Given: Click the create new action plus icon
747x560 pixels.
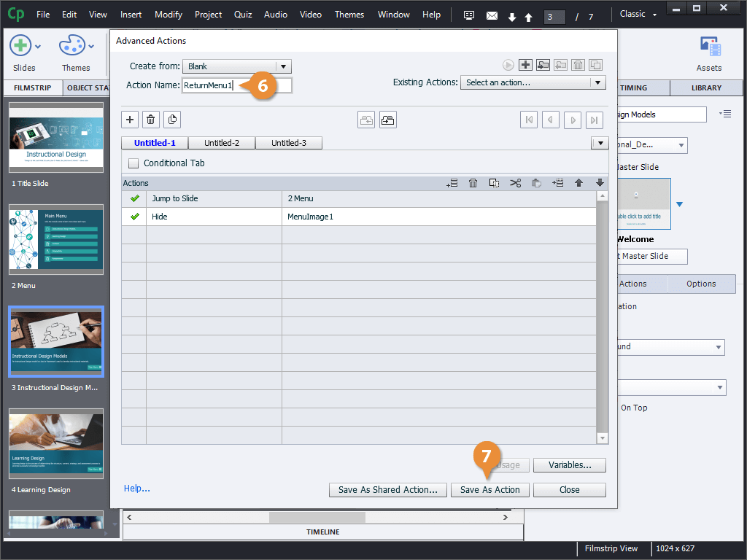Looking at the screenshot, I should (525, 65).
